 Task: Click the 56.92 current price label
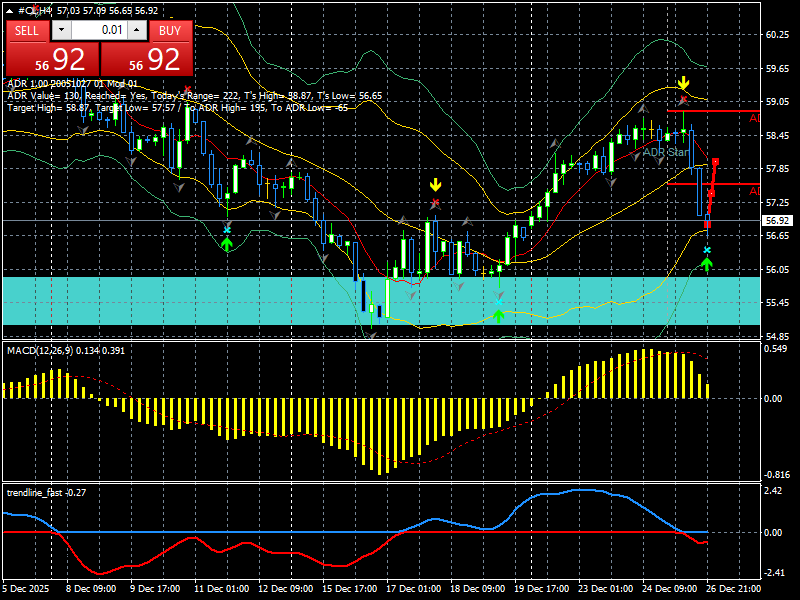click(778, 220)
